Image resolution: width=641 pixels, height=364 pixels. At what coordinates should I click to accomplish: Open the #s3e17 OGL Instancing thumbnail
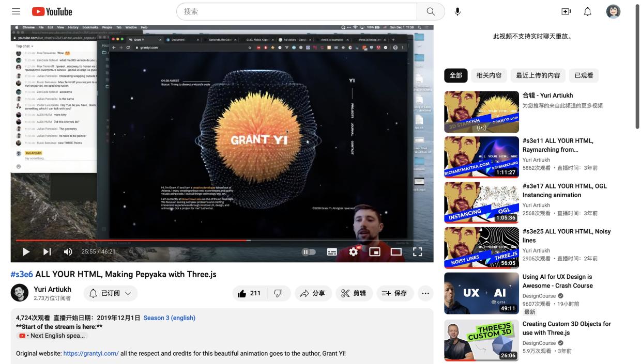481,203
